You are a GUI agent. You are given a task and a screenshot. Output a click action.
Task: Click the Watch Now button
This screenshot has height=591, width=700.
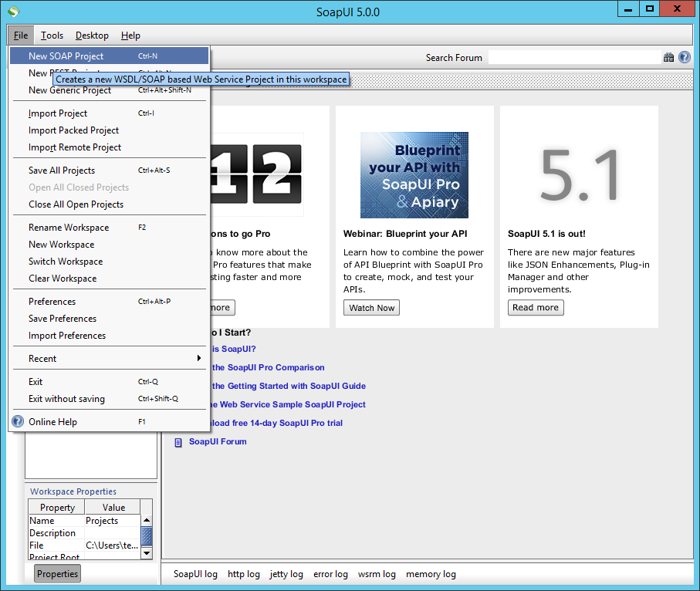click(x=371, y=308)
